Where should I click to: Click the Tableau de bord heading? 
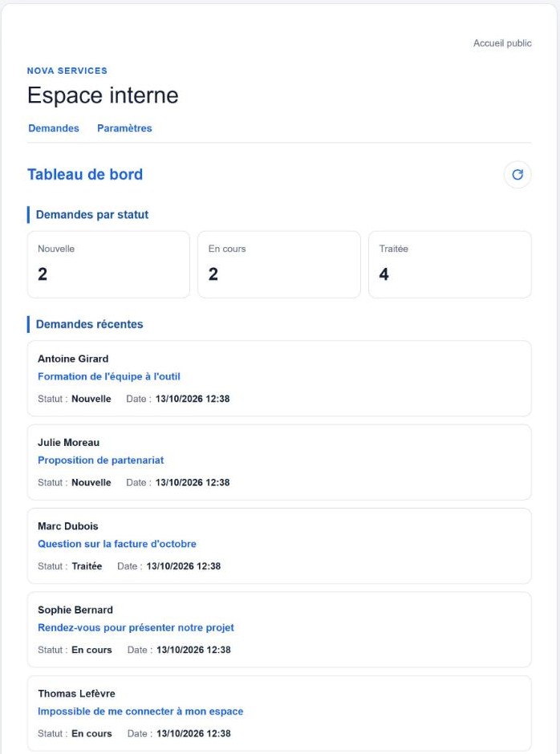(85, 175)
